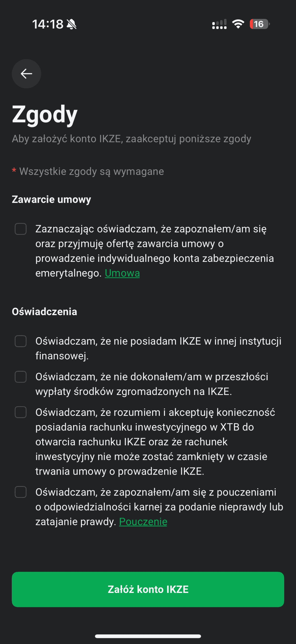Tap the battery level indicator
This screenshot has width=296, height=644.
pos(259,24)
